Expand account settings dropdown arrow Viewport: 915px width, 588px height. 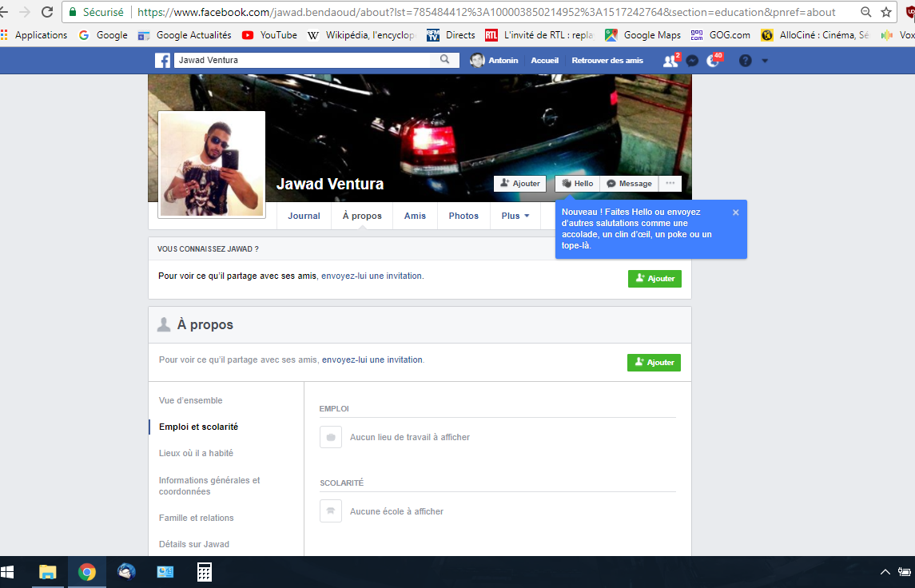765,61
